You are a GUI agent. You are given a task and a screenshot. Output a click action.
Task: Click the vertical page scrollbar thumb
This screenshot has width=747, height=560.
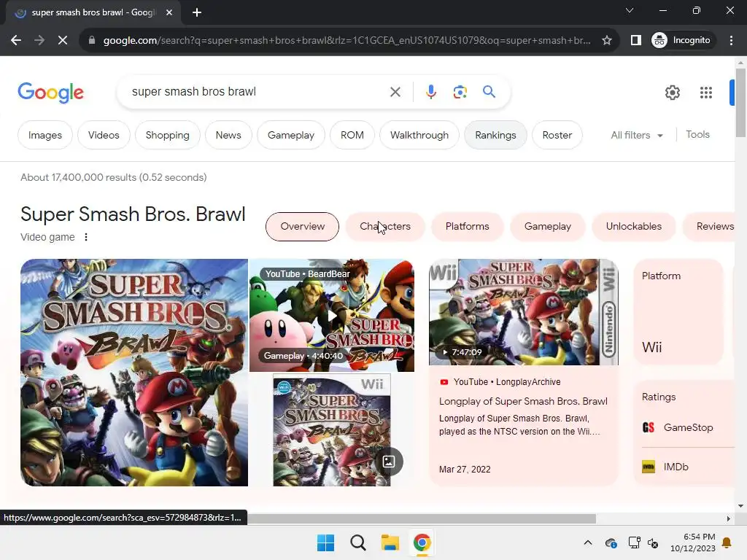tap(740, 102)
